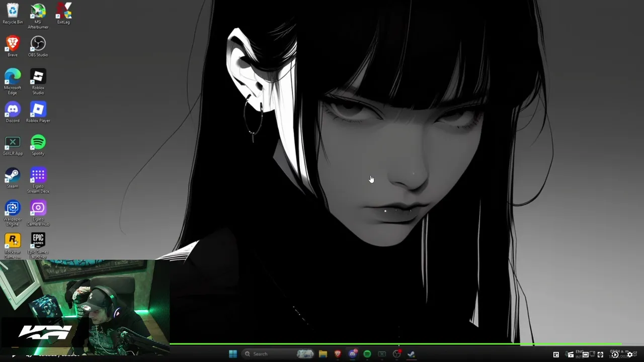Open the Steam desktop shortcut
Screen dimensions: 644x362
[13, 178]
